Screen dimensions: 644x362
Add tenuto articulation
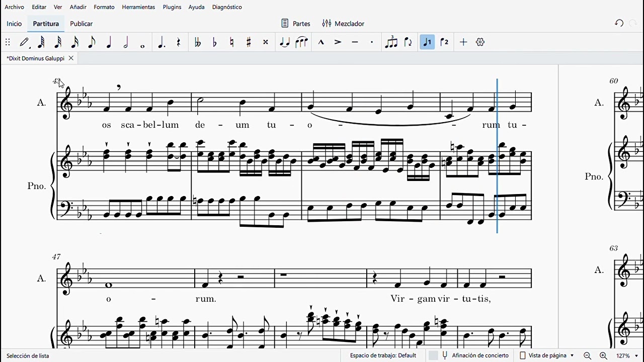(x=355, y=42)
